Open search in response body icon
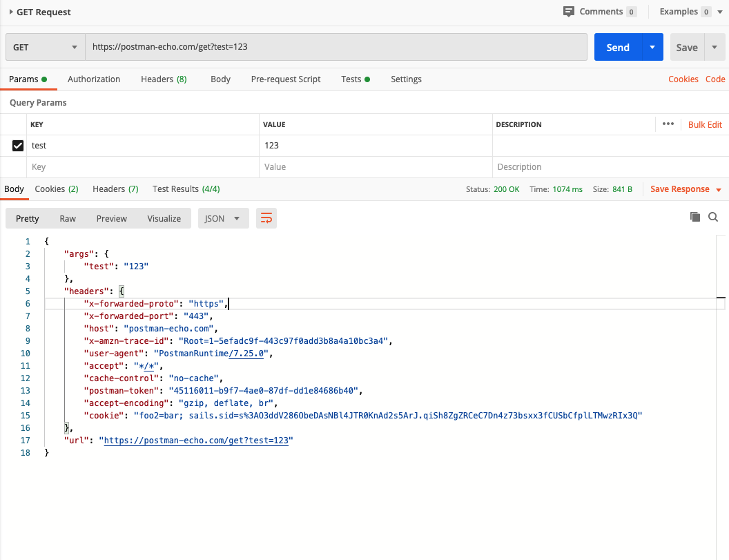Screen dimensions: 729x560 pyautogui.click(x=713, y=217)
